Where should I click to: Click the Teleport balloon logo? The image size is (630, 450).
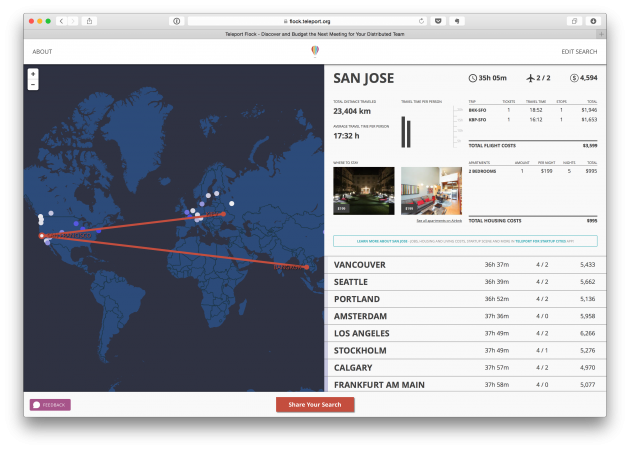click(315, 51)
